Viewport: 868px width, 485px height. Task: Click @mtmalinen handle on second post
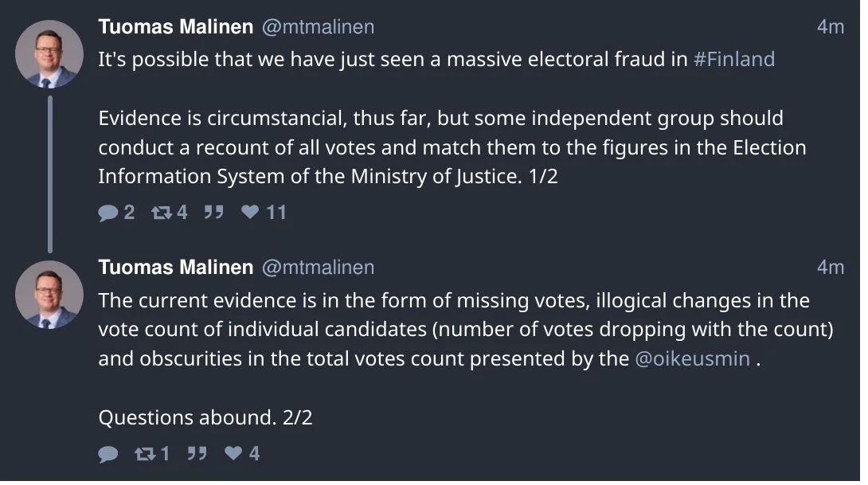(x=318, y=268)
